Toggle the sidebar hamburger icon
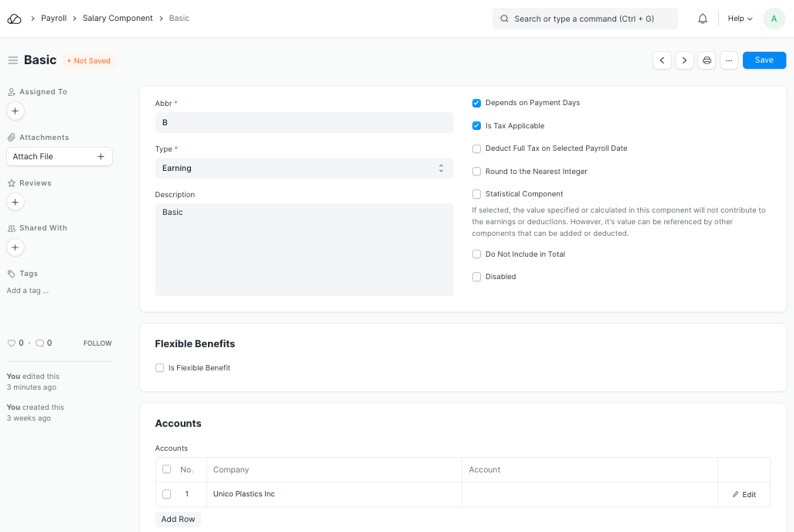794x532 pixels. [12, 60]
